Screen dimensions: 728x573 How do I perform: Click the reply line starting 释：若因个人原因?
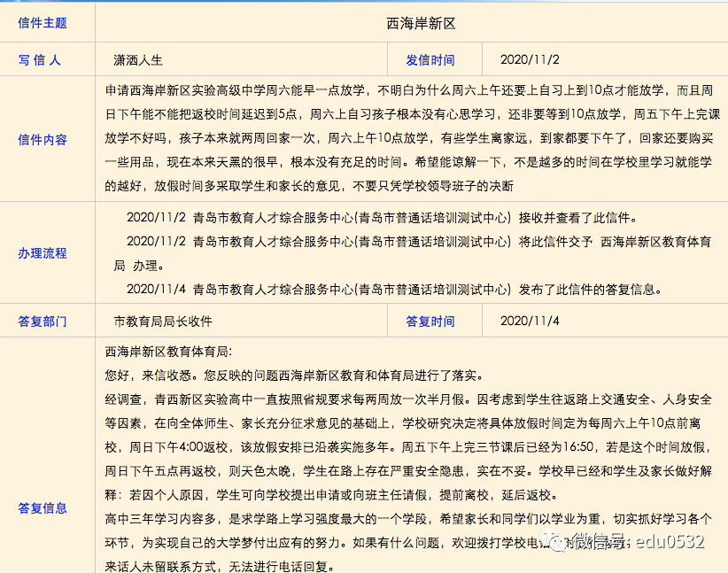pos(333,495)
